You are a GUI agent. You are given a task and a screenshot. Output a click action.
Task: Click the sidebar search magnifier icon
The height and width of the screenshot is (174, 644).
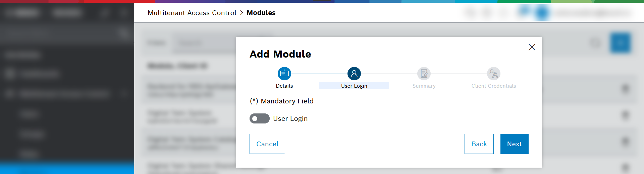[124, 33]
